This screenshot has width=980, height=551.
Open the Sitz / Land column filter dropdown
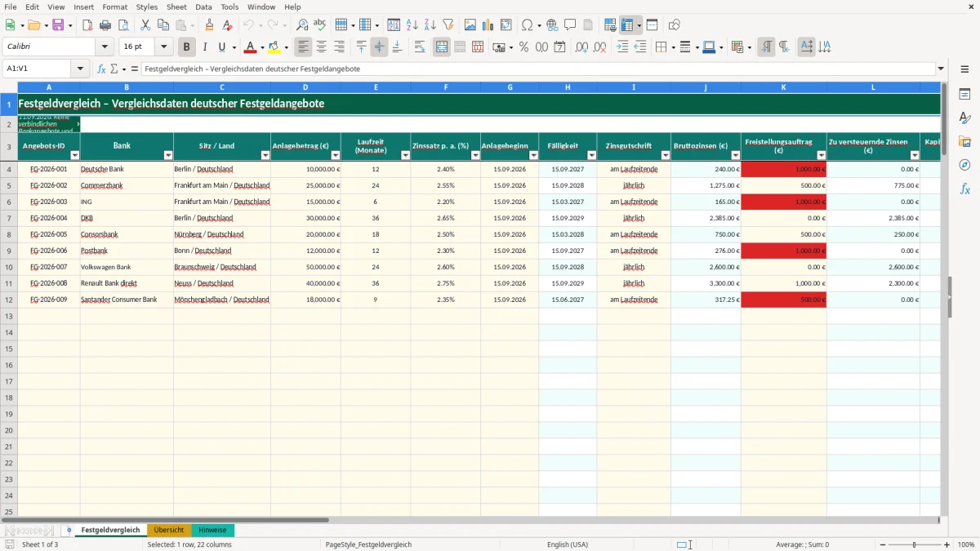click(265, 155)
